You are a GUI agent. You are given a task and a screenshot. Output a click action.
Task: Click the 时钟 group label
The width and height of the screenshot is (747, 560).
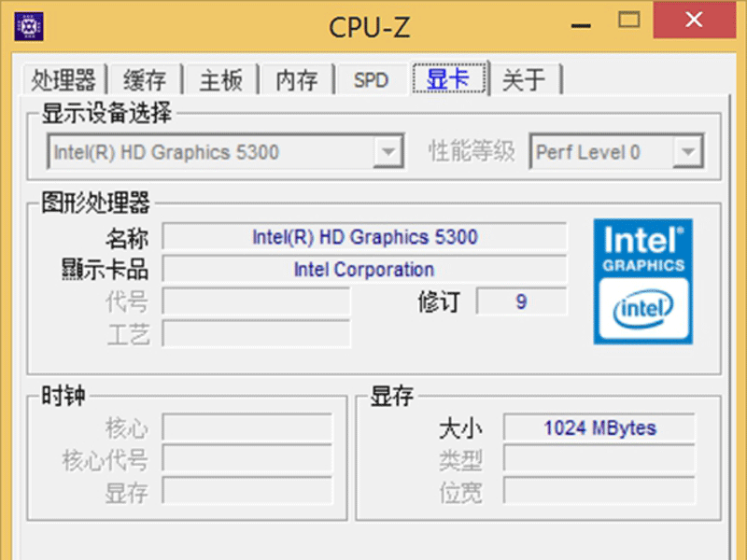pyautogui.click(x=63, y=396)
